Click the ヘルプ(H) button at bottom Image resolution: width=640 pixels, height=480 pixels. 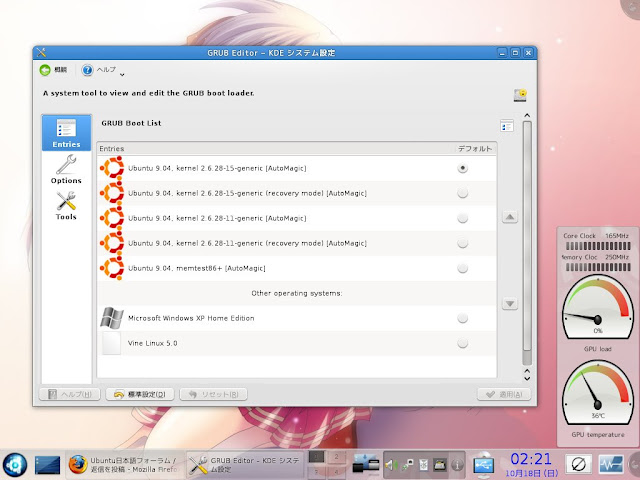pyautogui.click(x=69, y=394)
